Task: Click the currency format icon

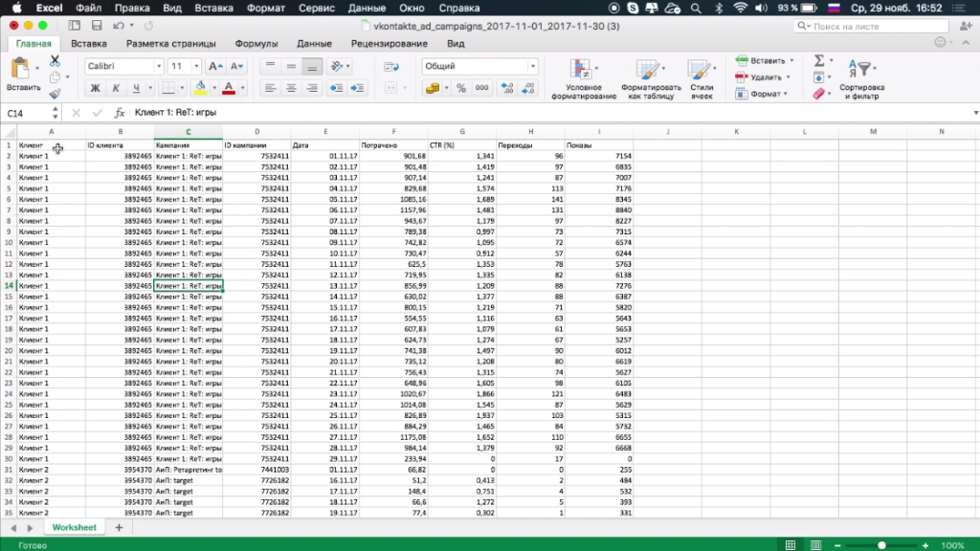Action: coord(433,88)
